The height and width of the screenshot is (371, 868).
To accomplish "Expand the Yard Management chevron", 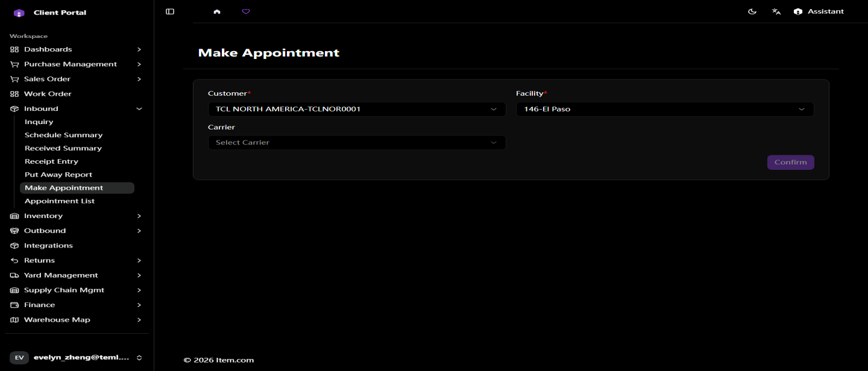I will point(139,275).
